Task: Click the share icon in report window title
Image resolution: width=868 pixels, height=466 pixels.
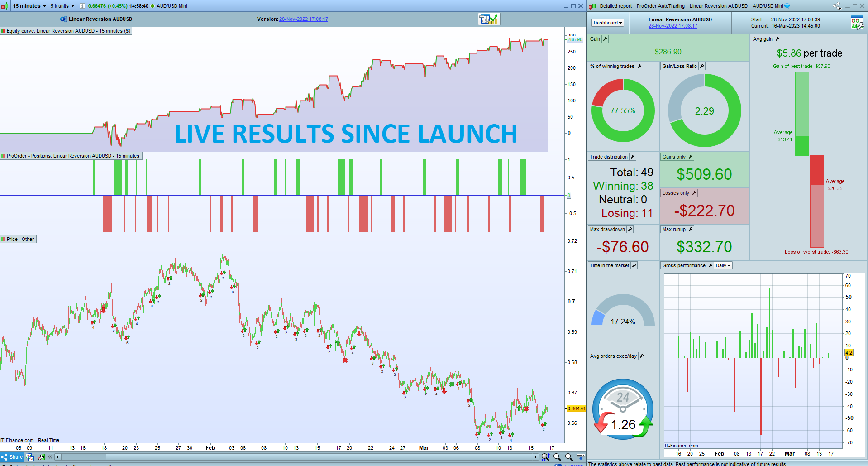Action: pos(837,6)
